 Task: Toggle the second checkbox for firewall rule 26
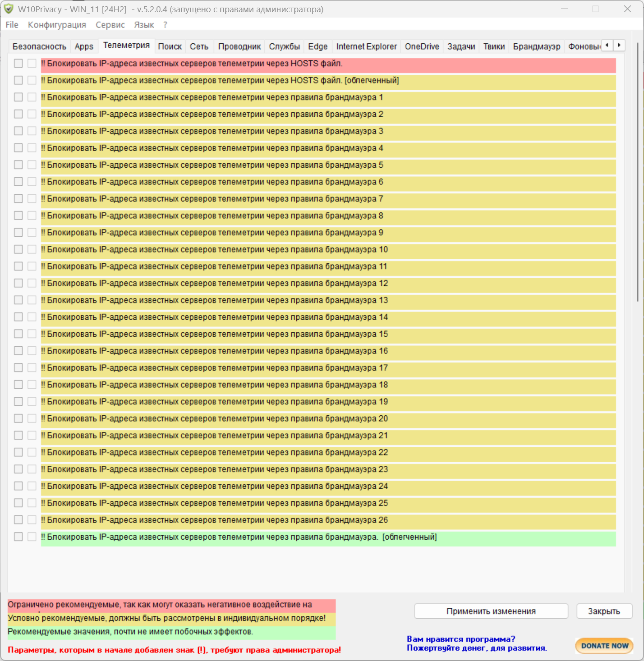pos(32,520)
